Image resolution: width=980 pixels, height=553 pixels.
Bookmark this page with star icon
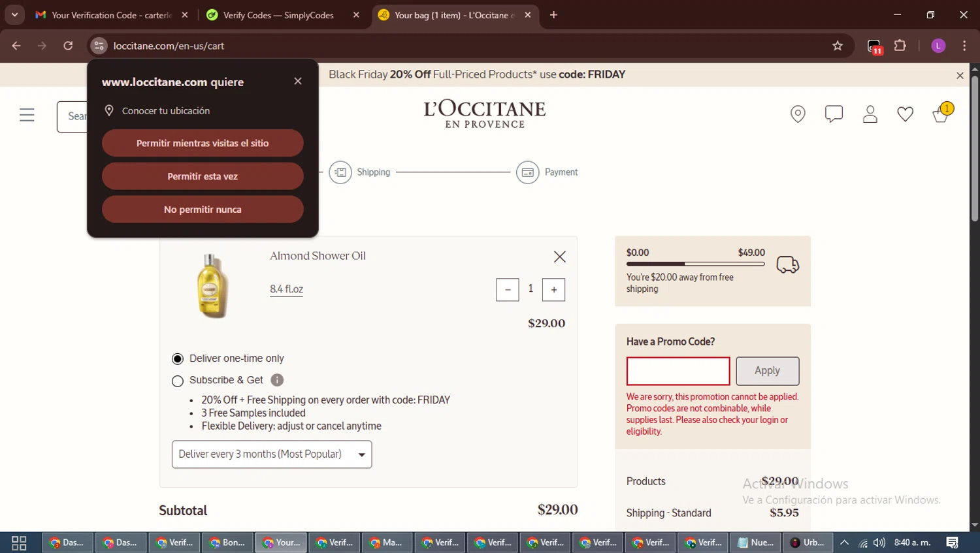click(838, 46)
